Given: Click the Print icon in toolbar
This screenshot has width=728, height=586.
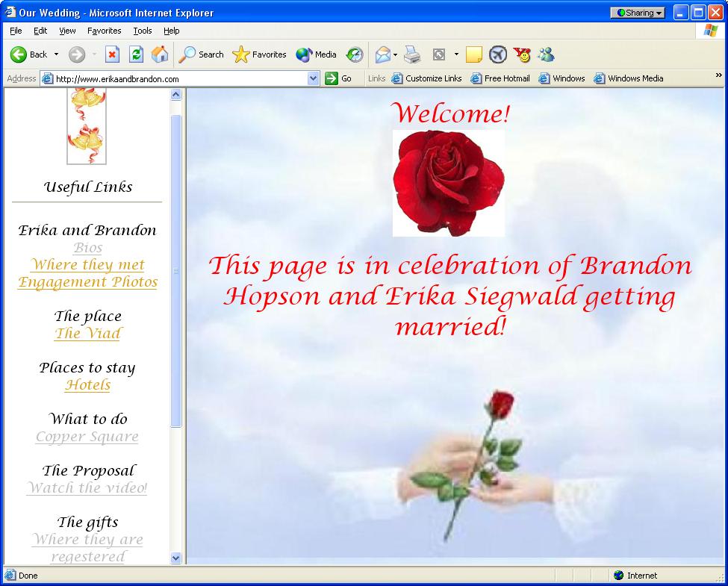Looking at the screenshot, I should [412, 54].
